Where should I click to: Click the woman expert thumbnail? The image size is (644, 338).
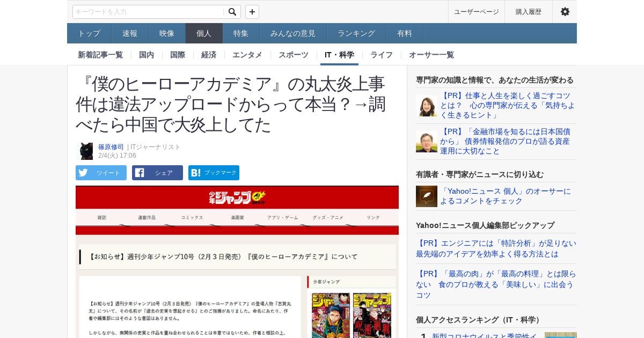pyautogui.click(x=427, y=106)
